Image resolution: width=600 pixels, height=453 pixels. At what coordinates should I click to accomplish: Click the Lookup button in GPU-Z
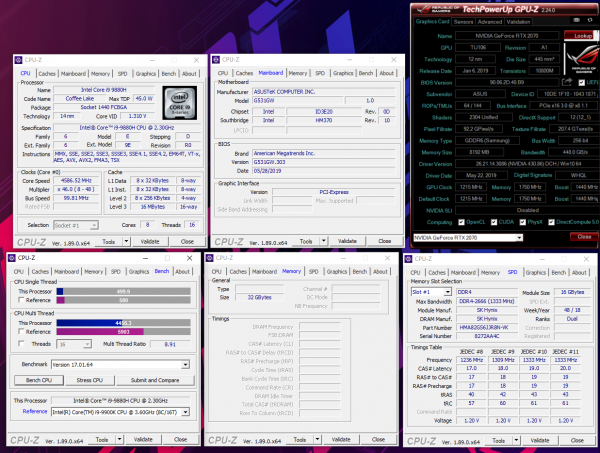tap(578, 34)
